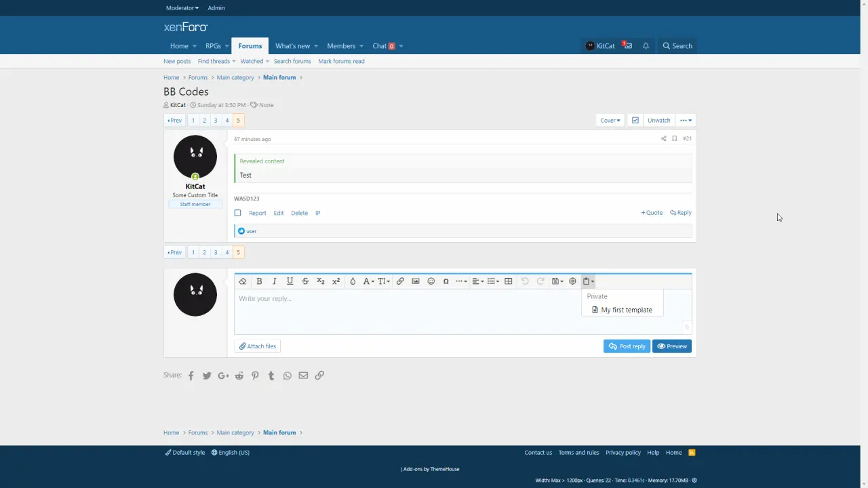
Task: Click the italic formatting icon
Action: click(275, 281)
